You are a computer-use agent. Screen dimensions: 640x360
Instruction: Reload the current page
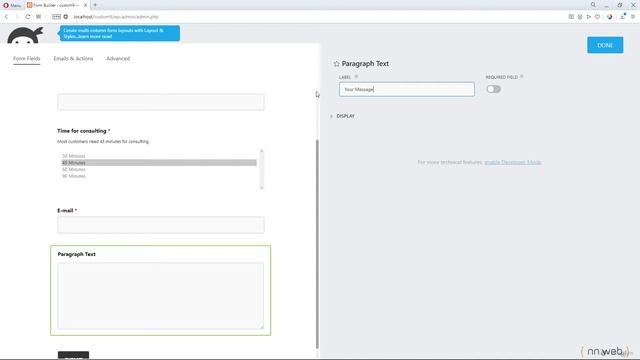27,17
